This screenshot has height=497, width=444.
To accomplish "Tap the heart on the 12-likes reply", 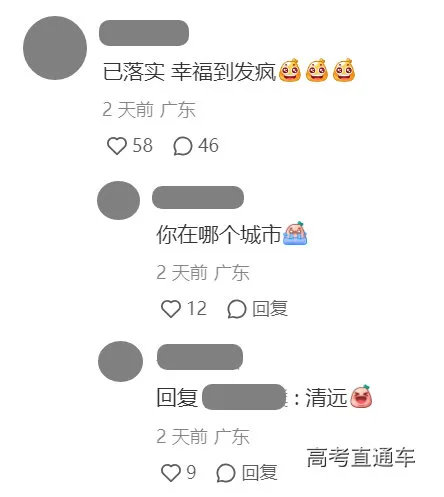I will pos(171,309).
